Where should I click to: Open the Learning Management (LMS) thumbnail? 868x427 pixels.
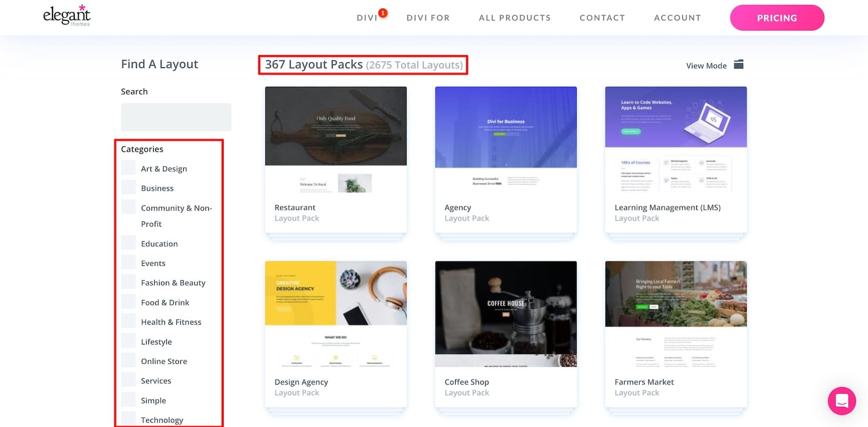point(676,140)
